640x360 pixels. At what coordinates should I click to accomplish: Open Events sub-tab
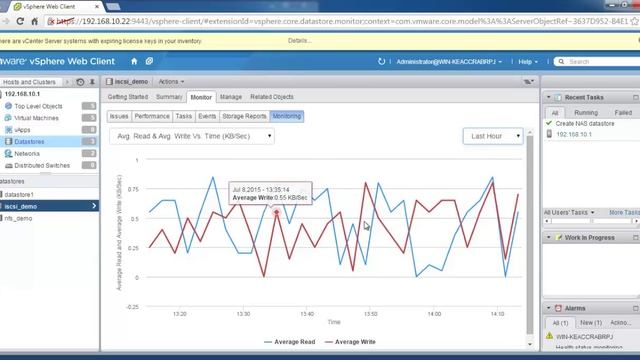point(207,116)
